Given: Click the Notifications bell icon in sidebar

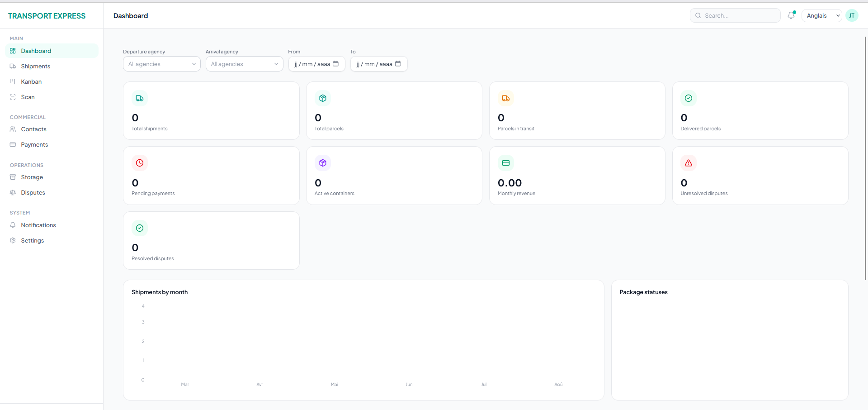Looking at the screenshot, I should click(13, 225).
